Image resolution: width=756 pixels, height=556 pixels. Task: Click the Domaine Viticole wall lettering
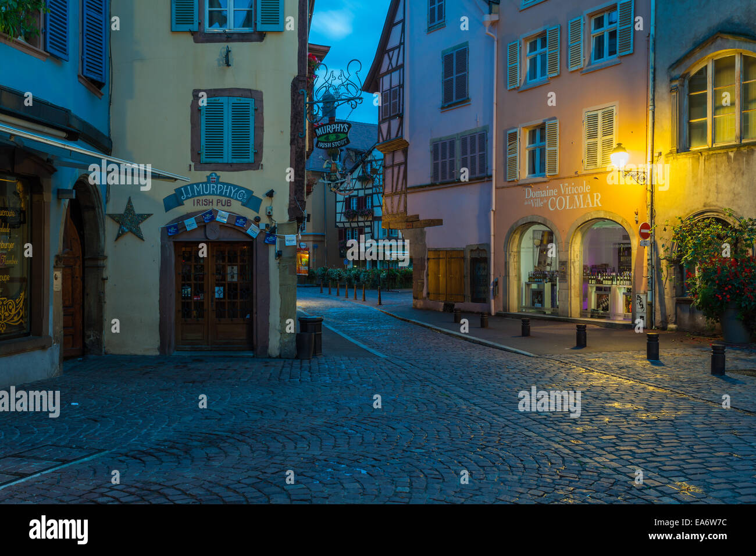click(x=557, y=190)
